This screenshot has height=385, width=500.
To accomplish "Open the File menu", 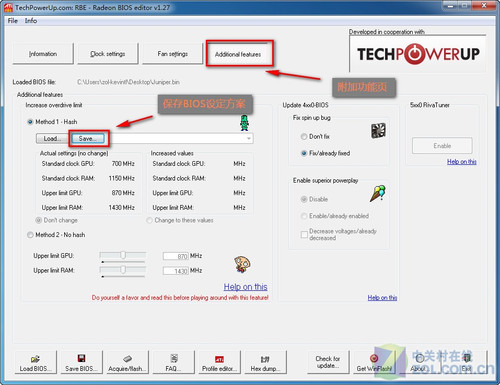I will click(13, 21).
